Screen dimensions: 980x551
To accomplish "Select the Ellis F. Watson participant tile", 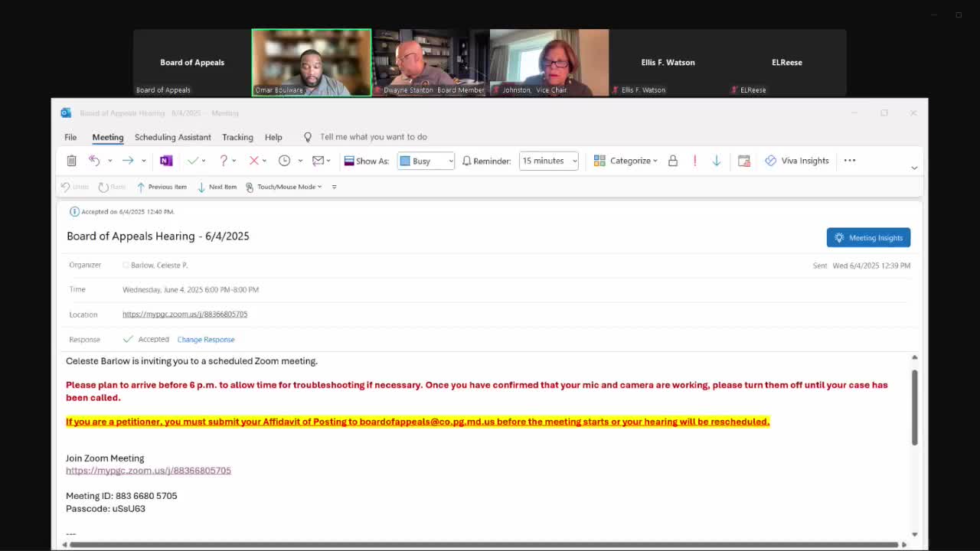I will coord(668,63).
